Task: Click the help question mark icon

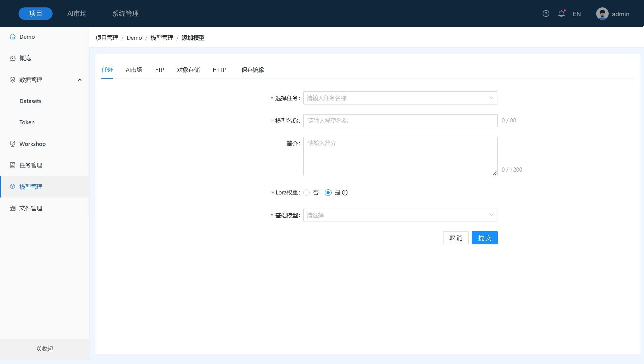Action: click(546, 13)
